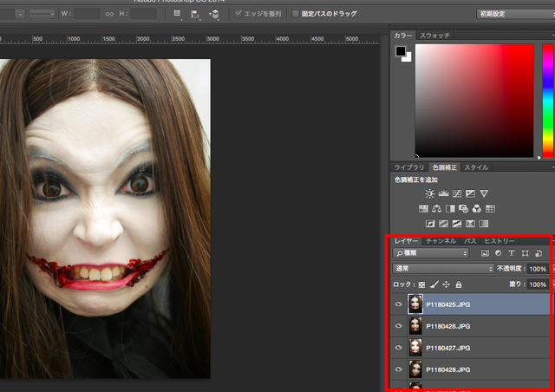
Task: Switch to the パス tab
Action: point(470,241)
